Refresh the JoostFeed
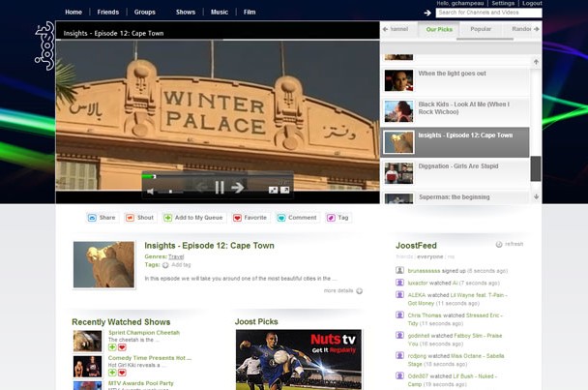Image resolution: width=588 pixels, height=390 pixels. (x=510, y=244)
